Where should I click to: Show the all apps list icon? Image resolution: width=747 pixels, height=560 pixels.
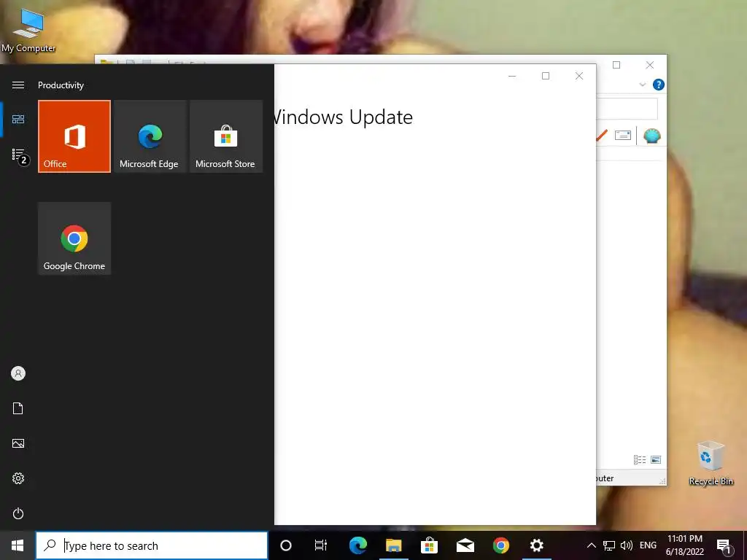tap(18, 155)
